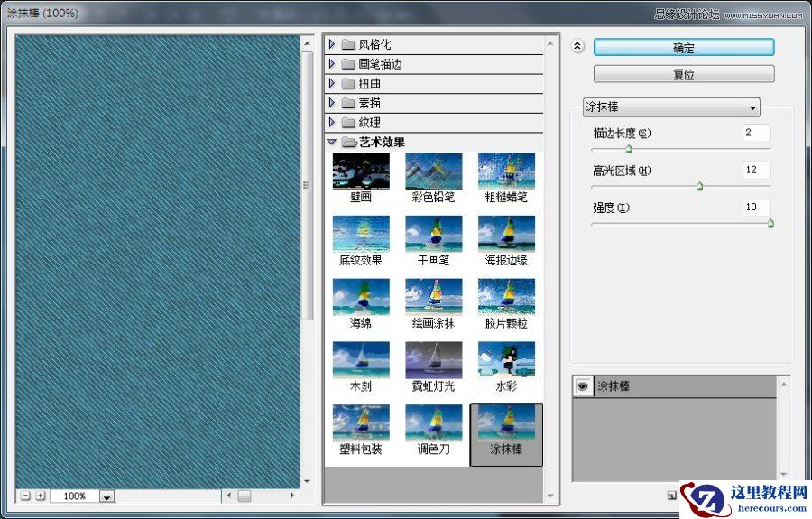Image resolution: width=812 pixels, height=519 pixels.
Task: Toggle visibility of 涂抹棒 effect layer
Action: tap(583, 386)
